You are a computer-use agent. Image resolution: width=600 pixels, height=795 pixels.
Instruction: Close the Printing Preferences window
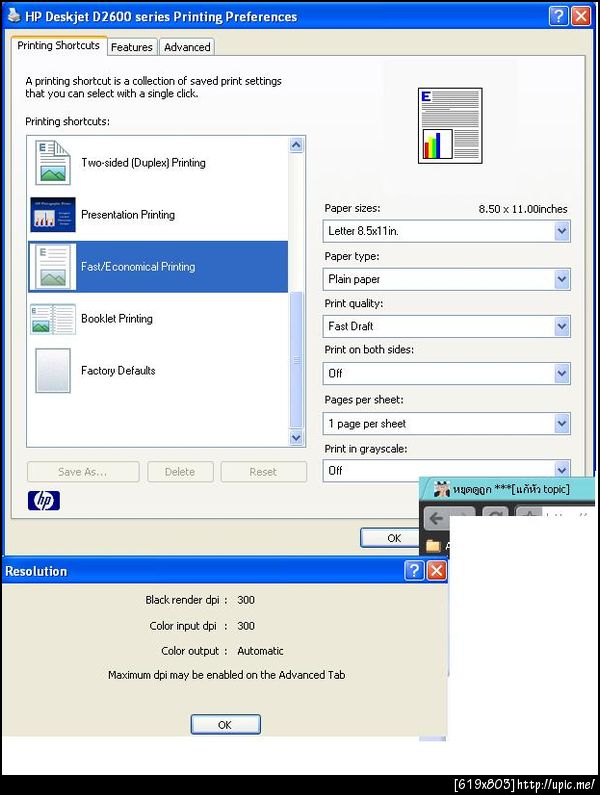click(581, 16)
